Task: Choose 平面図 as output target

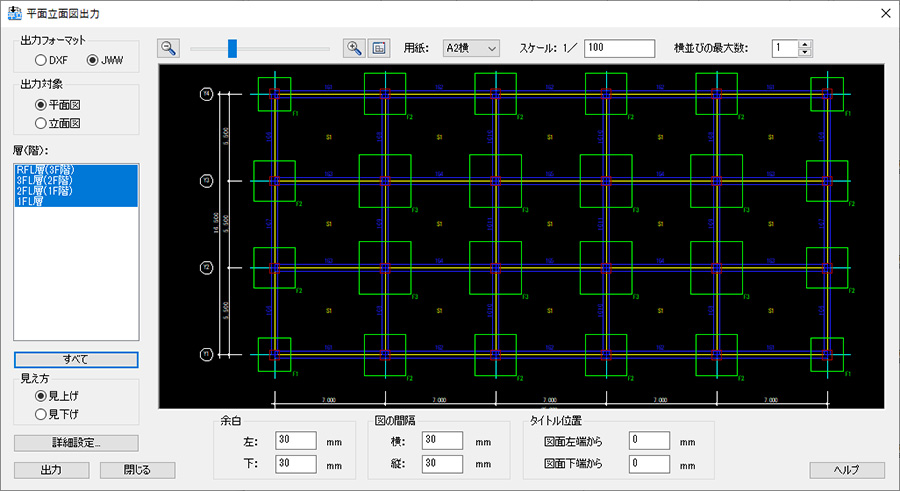Action: point(57,105)
